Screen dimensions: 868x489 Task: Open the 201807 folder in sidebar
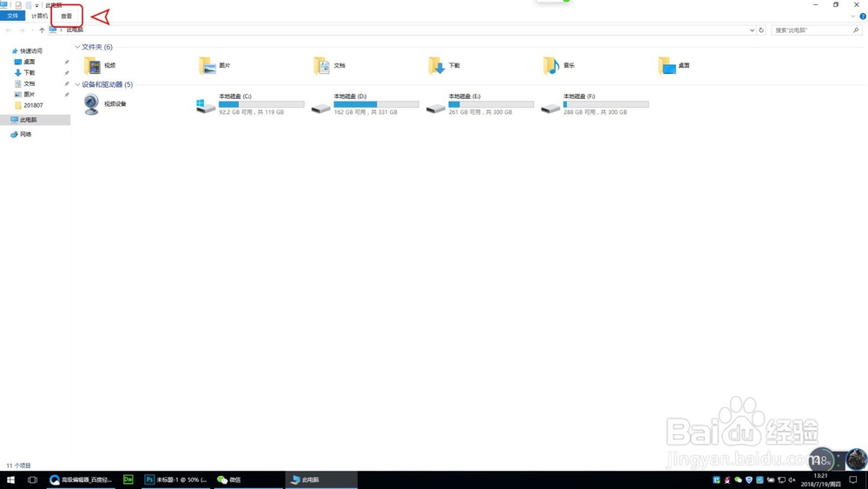(x=29, y=105)
